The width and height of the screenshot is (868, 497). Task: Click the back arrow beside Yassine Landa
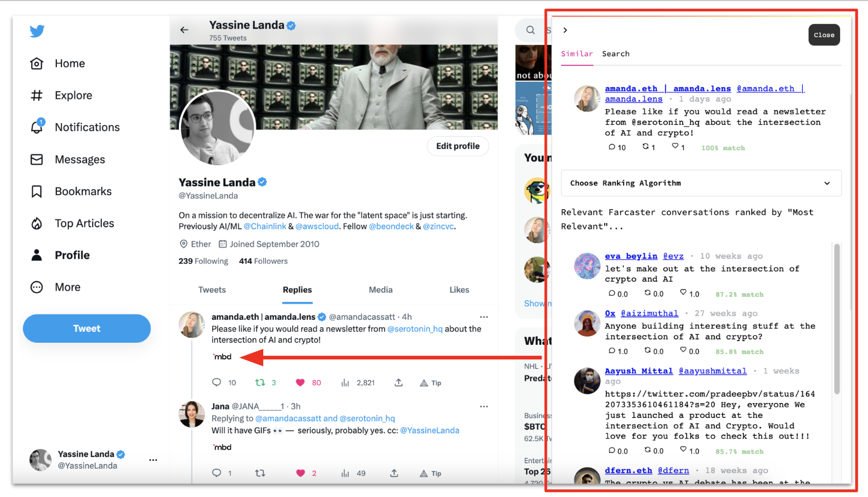click(x=184, y=30)
